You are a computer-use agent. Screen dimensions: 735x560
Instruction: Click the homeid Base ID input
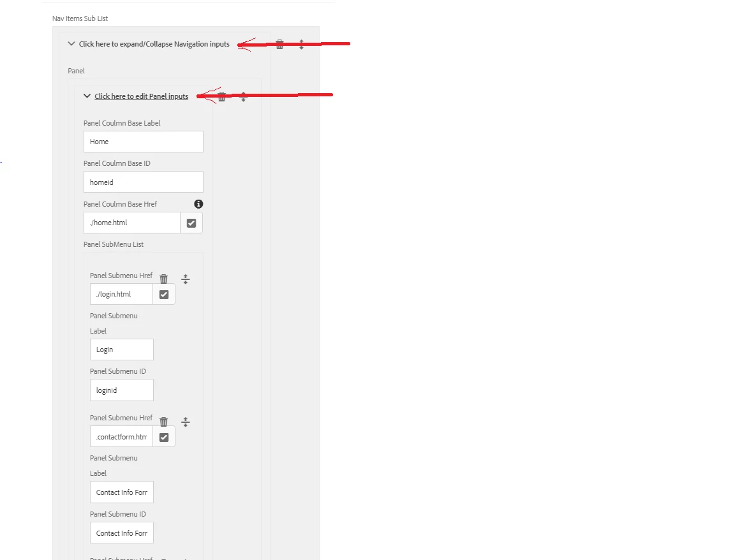(144, 182)
